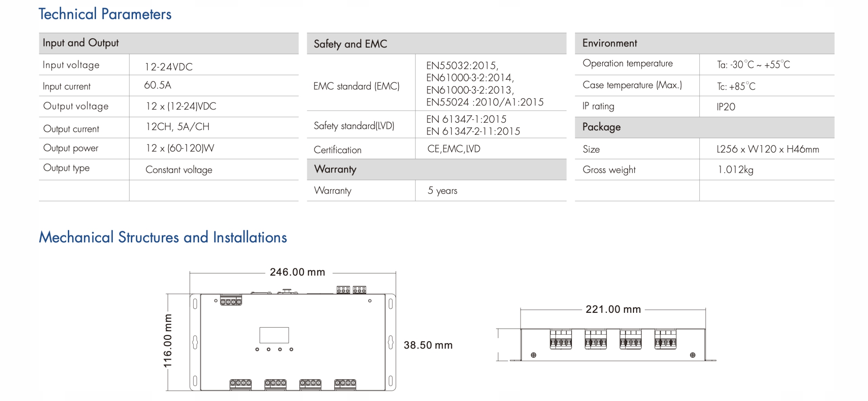Click the Package section header

click(601, 127)
